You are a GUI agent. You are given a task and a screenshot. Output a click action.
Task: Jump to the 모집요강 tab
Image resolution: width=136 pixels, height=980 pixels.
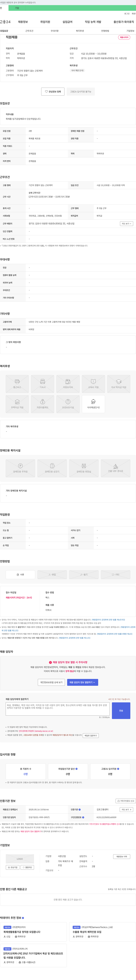click(x=4, y=31)
